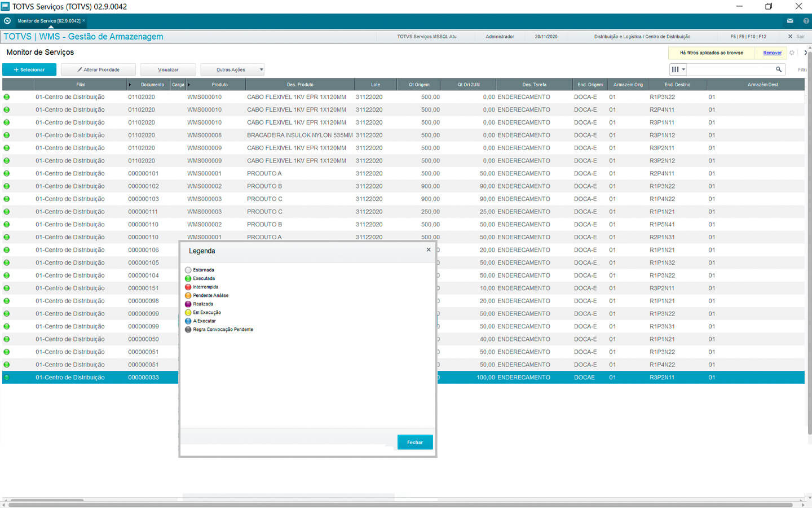The width and height of the screenshot is (812, 508).
Task: Switch to Monitor de Servico tab
Action: point(48,21)
